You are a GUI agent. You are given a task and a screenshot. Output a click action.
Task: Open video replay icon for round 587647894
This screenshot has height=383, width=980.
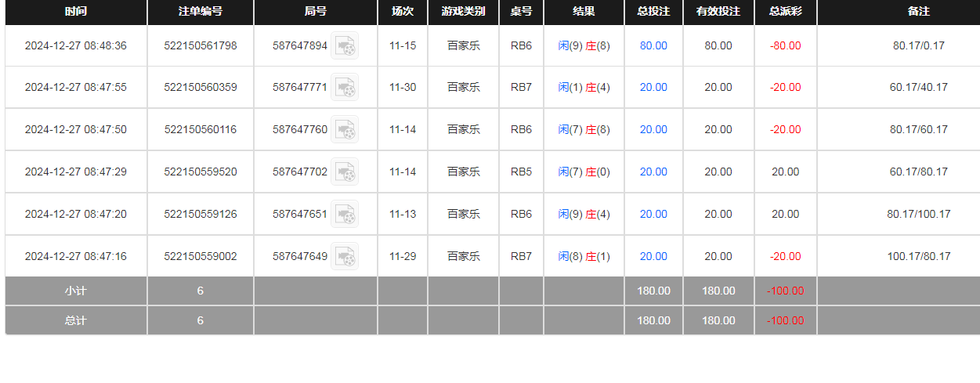(x=345, y=46)
